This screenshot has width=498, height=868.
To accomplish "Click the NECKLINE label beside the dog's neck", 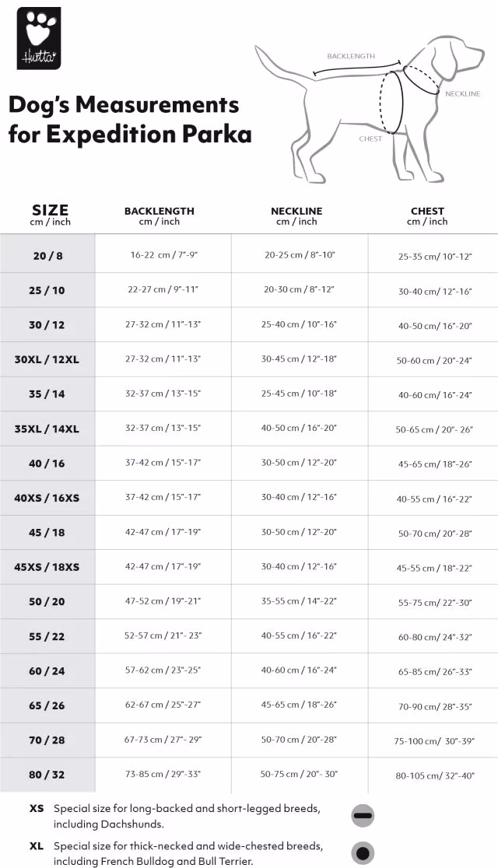I will pyautogui.click(x=462, y=94).
